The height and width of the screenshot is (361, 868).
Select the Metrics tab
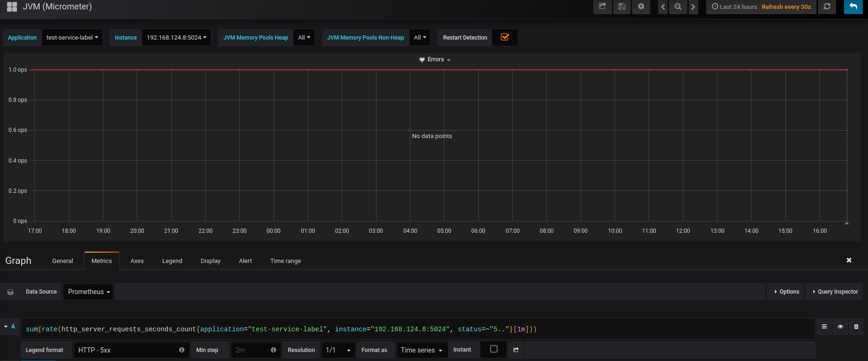[x=102, y=261]
